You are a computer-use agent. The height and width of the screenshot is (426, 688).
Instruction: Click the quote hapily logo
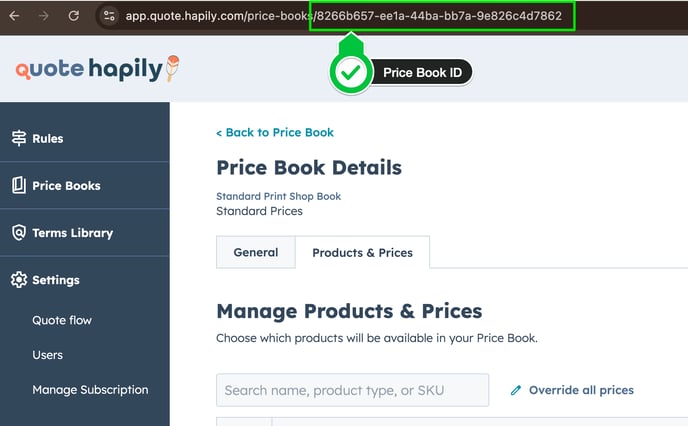pos(97,69)
